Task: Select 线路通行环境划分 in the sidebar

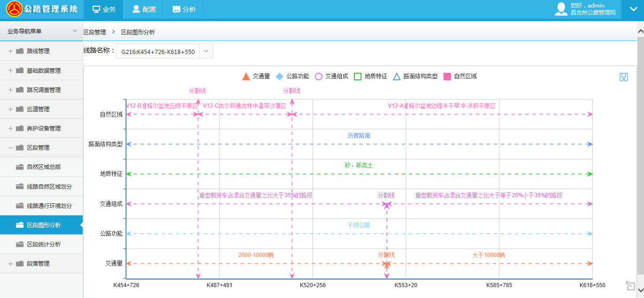Action: [x=49, y=206]
